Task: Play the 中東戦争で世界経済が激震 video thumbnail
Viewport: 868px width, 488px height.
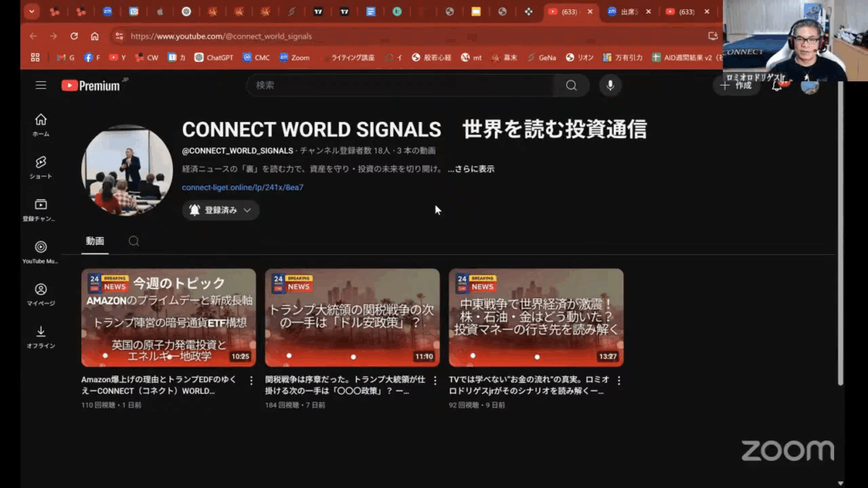Action: [x=537, y=318]
